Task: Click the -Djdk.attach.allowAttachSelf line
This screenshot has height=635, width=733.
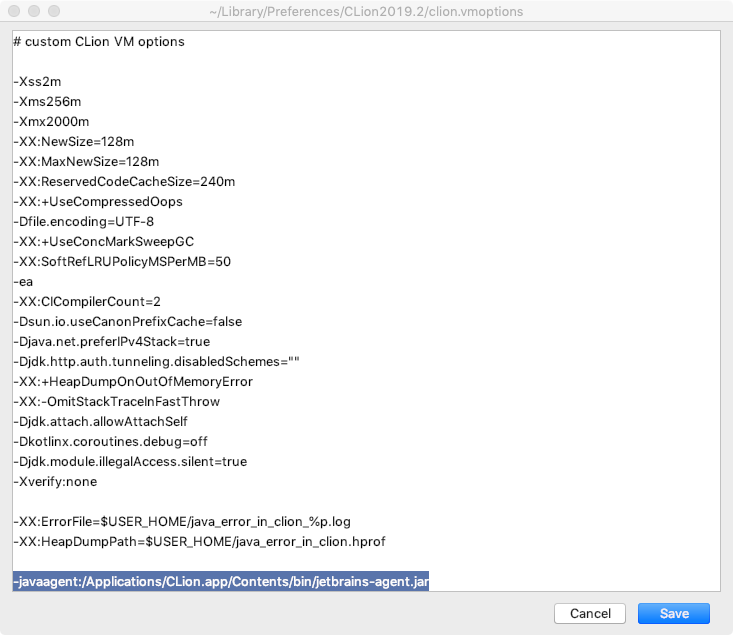Action: pos(101,422)
